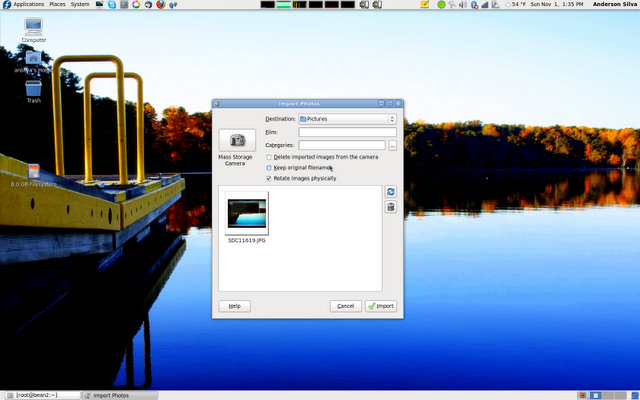This screenshot has width=640, height=400.
Task: Open the Computer desktop icon
Action: point(34,25)
